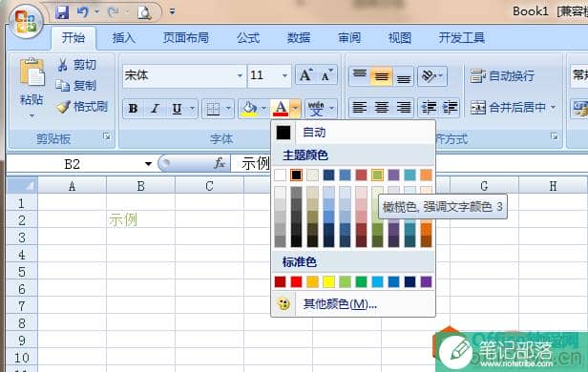The width and height of the screenshot is (588, 372).
Task: Pick olive green accent 3 theme swatch
Action: tap(377, 175)
